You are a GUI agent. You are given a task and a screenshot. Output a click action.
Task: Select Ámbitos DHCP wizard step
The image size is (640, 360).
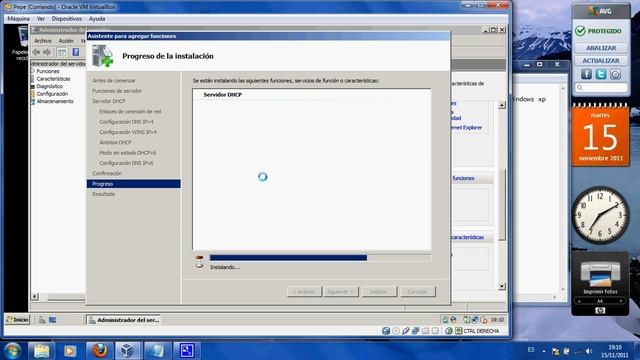[x=116, y=142]
